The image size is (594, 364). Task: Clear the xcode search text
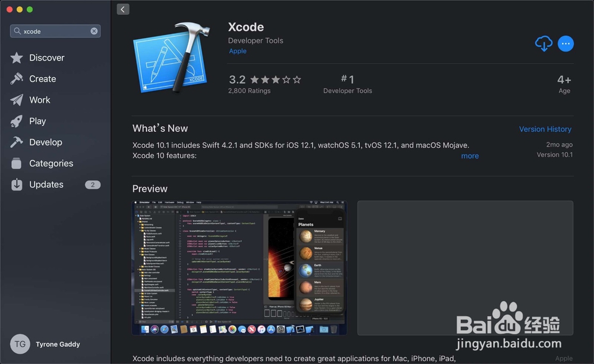click(94, 31)
